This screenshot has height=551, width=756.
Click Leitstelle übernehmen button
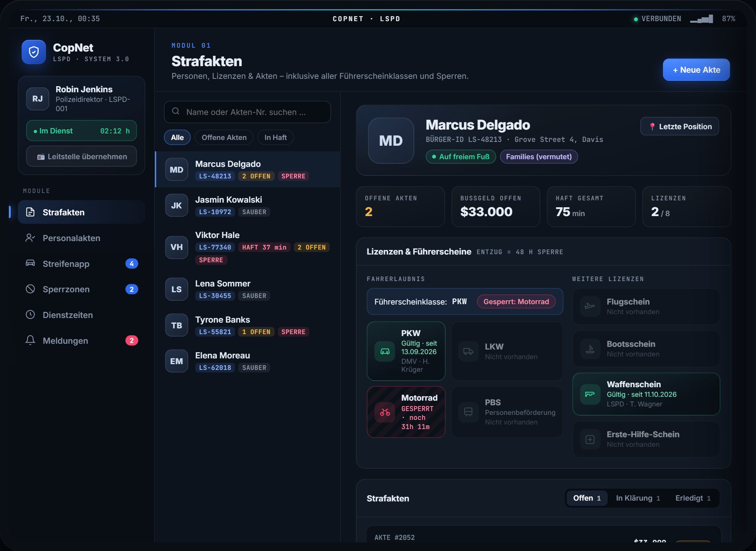(x=81, y=156)
